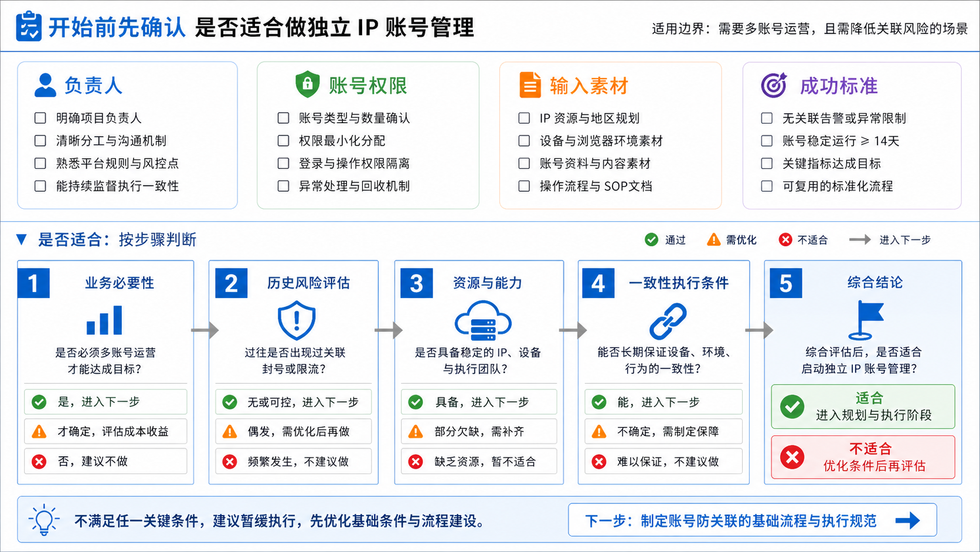Click the text 适用边界：需要多账号运营，且需降低关联风险的场景

(810, 29)
